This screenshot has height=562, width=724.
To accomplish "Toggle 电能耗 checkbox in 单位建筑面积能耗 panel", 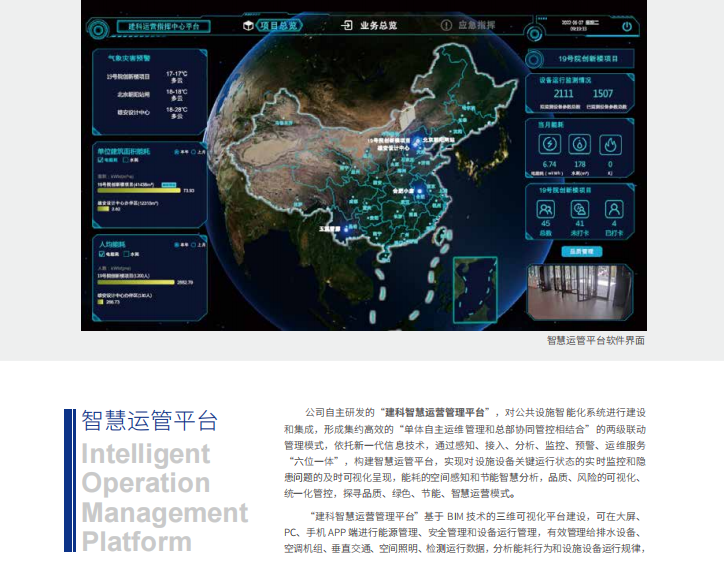I will (101, 159).
